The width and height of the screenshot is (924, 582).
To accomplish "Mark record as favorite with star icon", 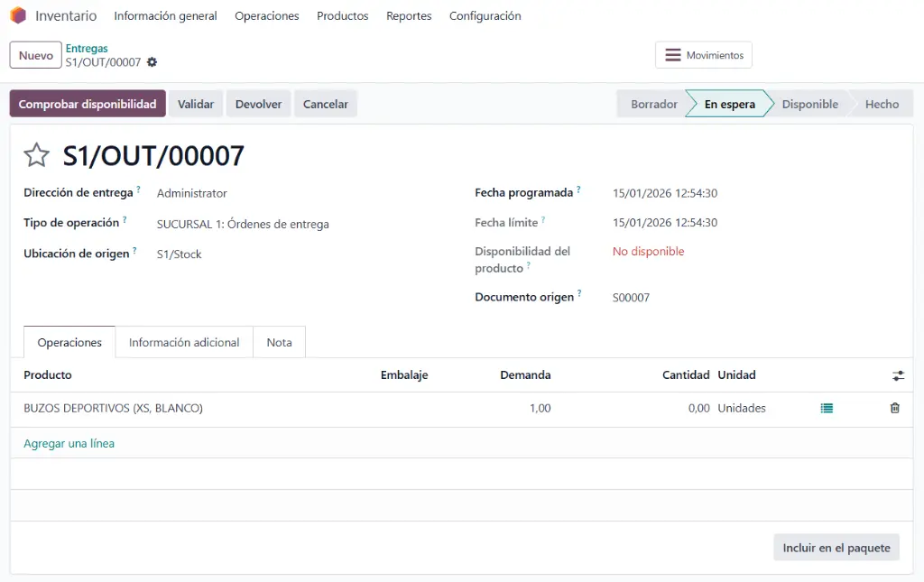I will coord(36,155).
